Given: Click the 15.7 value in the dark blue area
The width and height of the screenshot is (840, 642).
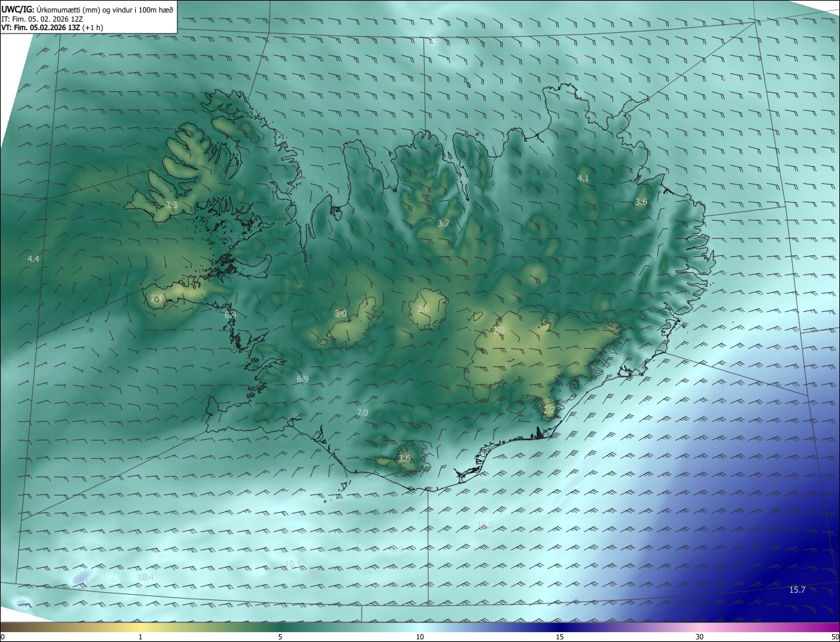Looking at the screenshot, I should tap(797, 590).
